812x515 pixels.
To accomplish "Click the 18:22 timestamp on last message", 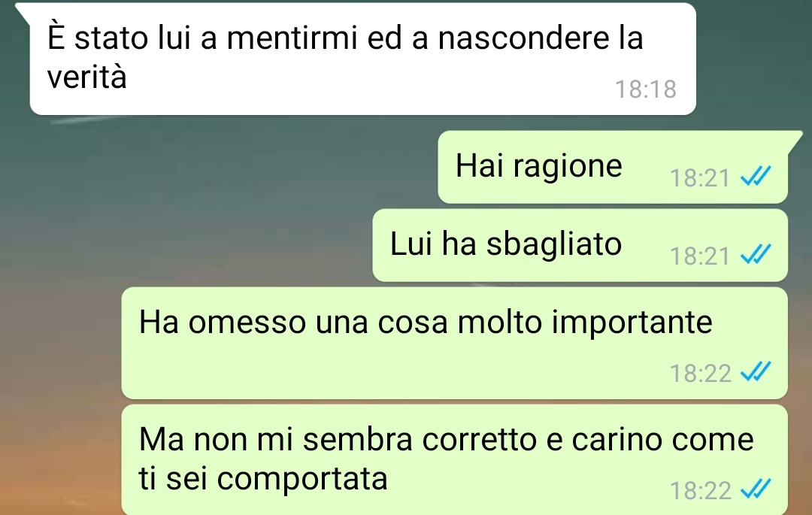I will [x=700, y=489].
